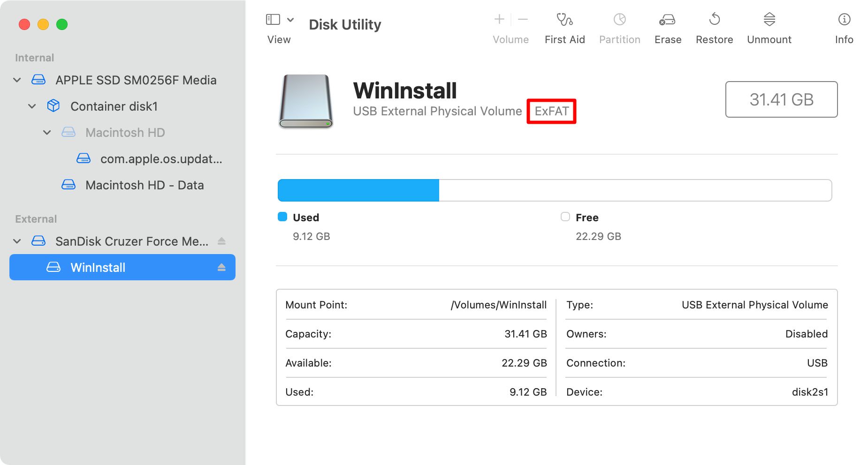
Task: Select the Restore toolbar icon
Action: pyautogui.click(x=714, y=26)
